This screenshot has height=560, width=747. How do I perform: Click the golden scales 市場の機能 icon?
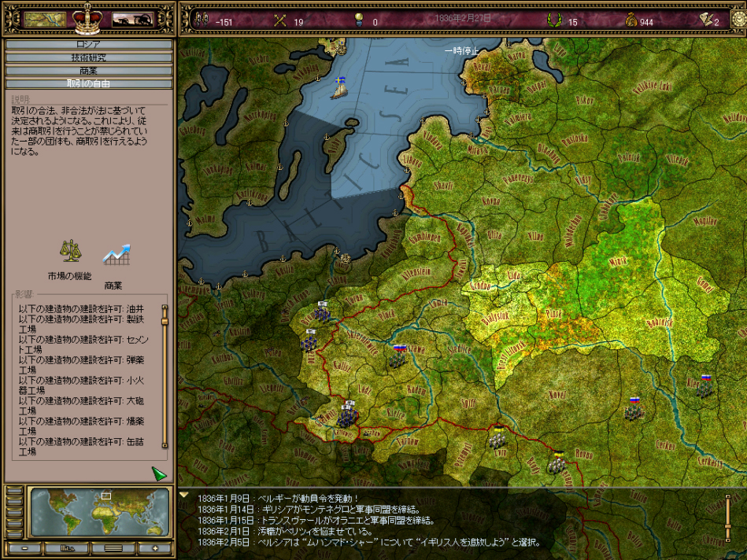point(70,252)
